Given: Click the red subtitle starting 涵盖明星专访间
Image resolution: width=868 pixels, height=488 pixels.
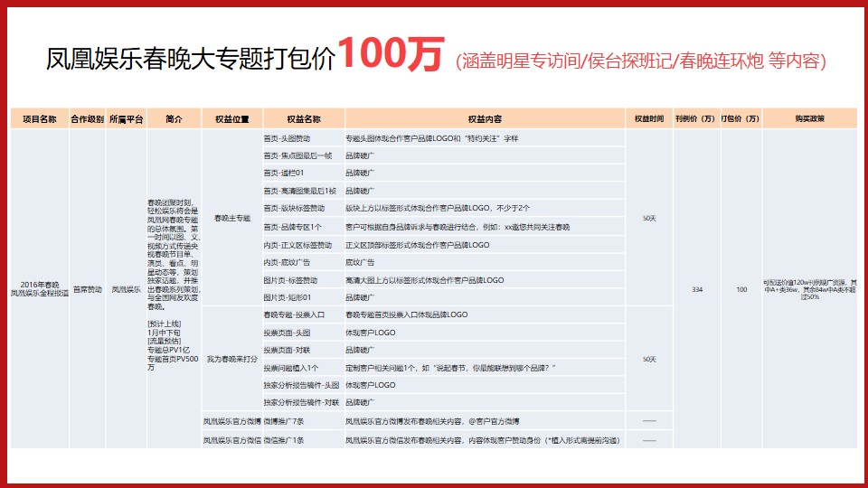Looking at the screenshot, I should click(641, 61).
